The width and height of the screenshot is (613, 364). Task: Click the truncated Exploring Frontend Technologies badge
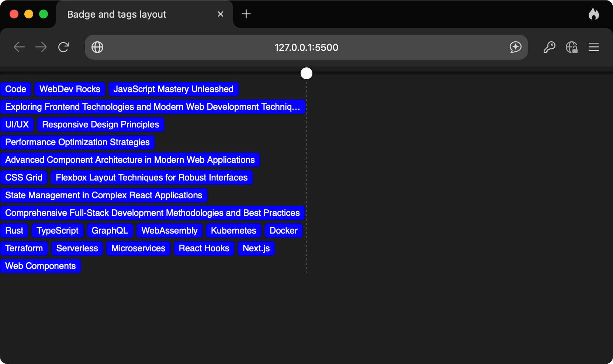click(153, 107)
